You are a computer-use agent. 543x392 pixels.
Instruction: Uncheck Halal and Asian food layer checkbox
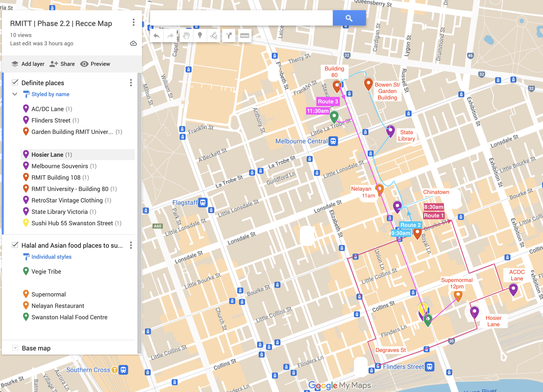point(15,245)
